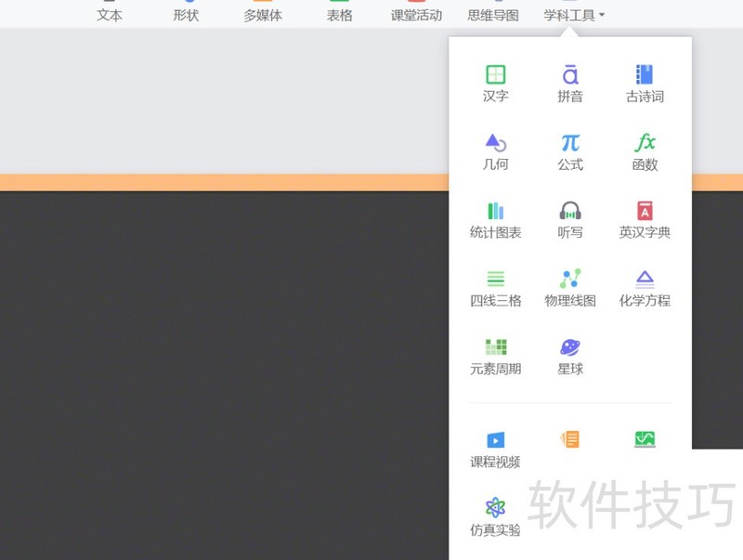Open the 汉字 (Chinese character) tool
743x560 pixels.
point(496,83)
